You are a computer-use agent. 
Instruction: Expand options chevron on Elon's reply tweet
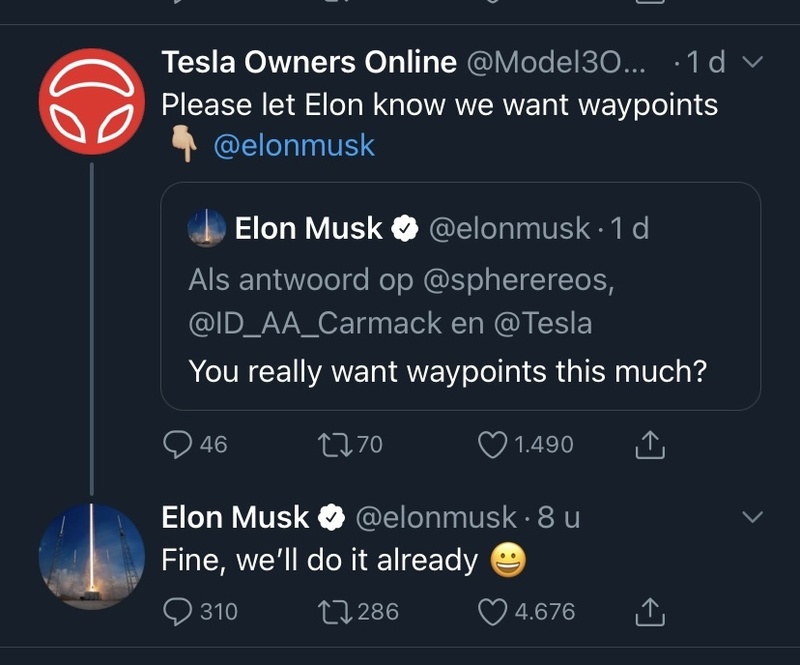click(x=753, y=517)
